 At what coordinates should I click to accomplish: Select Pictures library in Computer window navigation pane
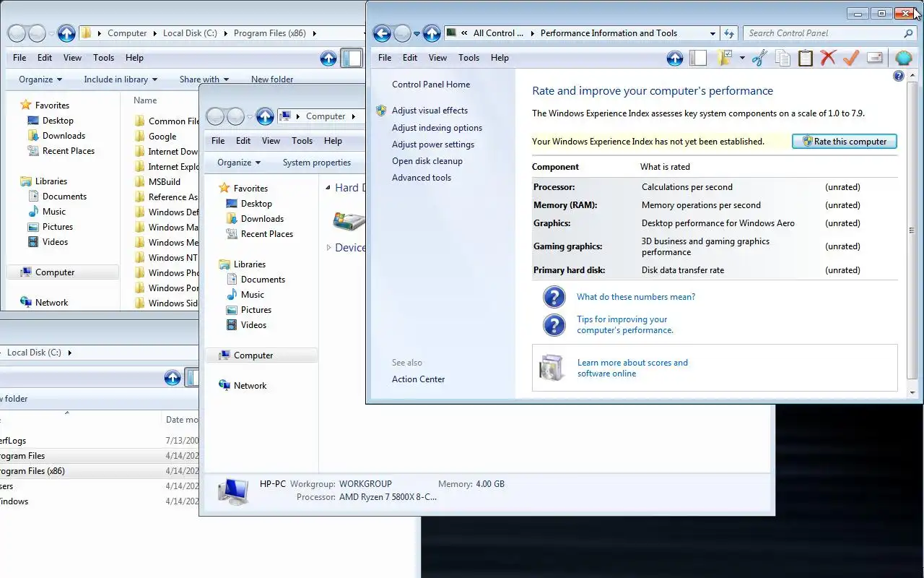256,310
